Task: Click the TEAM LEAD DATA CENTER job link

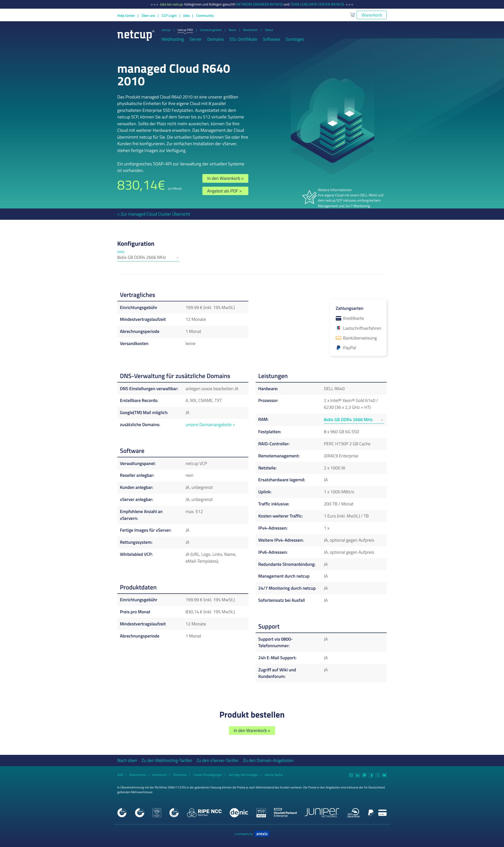Action: pos(317,4)
